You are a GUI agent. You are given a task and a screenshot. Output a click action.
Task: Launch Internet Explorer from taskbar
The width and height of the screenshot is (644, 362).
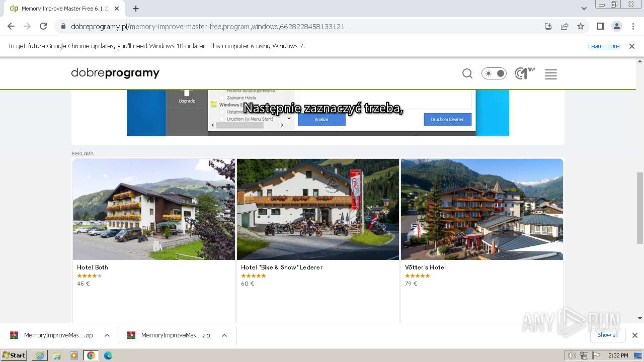click(x=40, y=355)
